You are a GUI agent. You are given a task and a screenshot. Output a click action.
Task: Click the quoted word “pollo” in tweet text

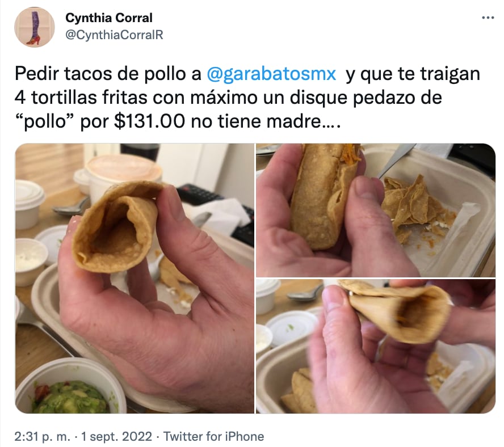pyautogui.click(x=45, y=122)
